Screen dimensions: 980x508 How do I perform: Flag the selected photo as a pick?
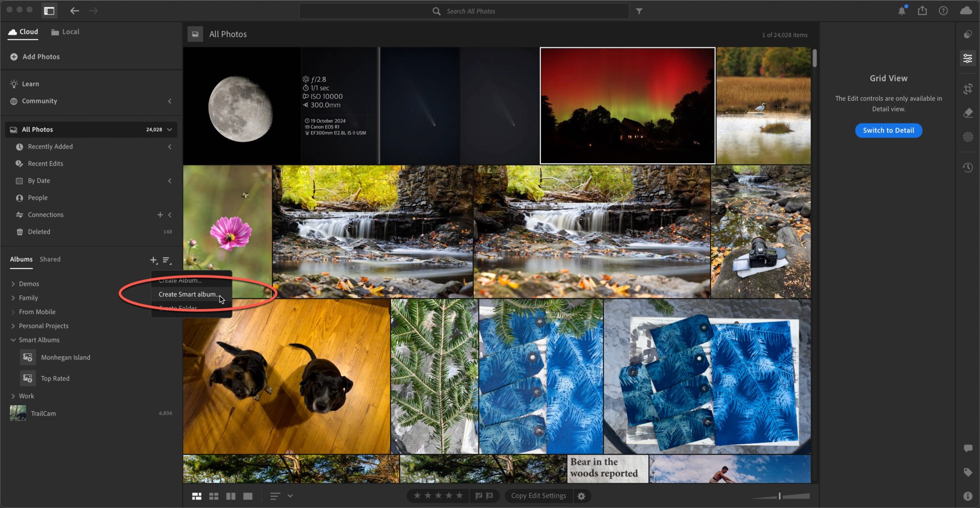tap(479, 496)
